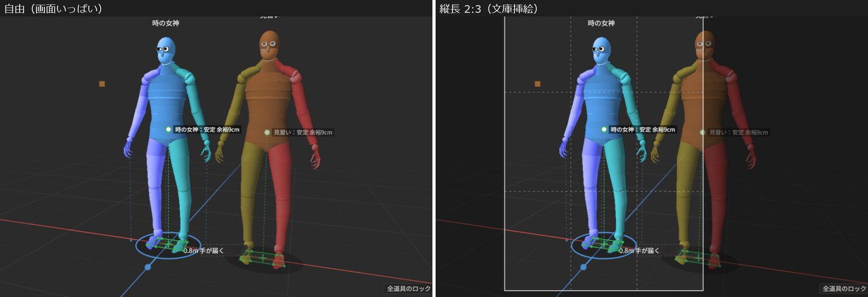Select the orange square marker in left panel

(102, 84)
